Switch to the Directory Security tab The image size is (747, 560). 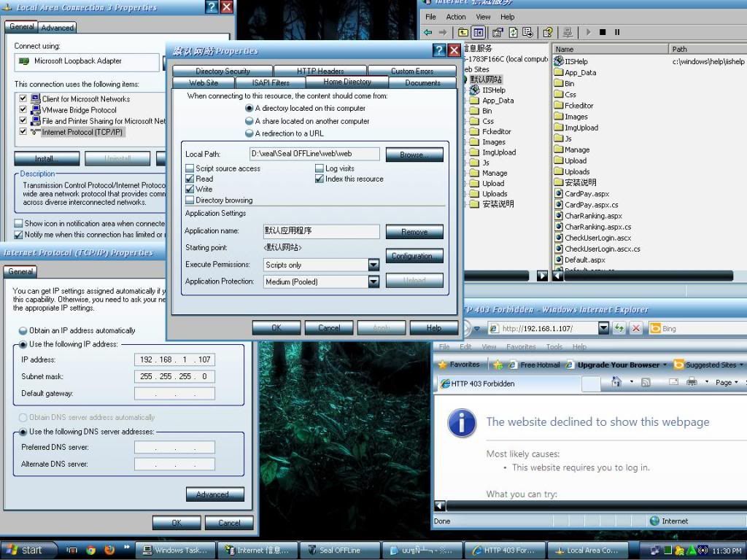point(222,71)
